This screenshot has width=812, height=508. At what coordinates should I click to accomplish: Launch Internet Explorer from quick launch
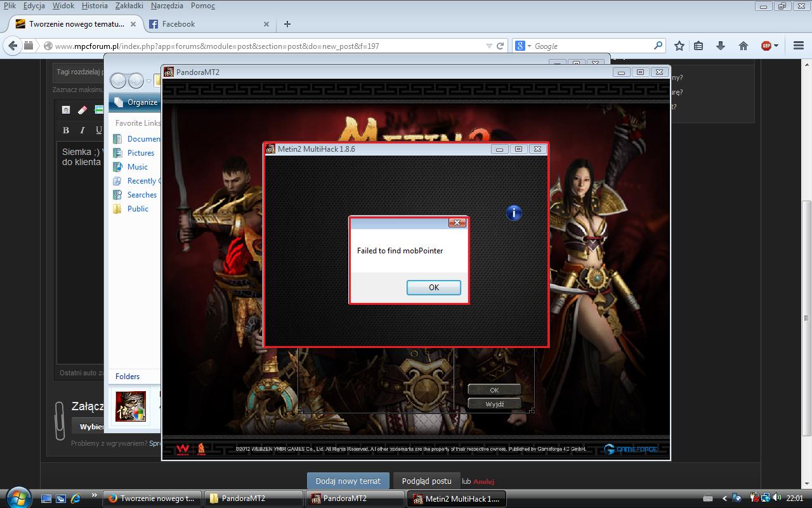coord(76,498)
